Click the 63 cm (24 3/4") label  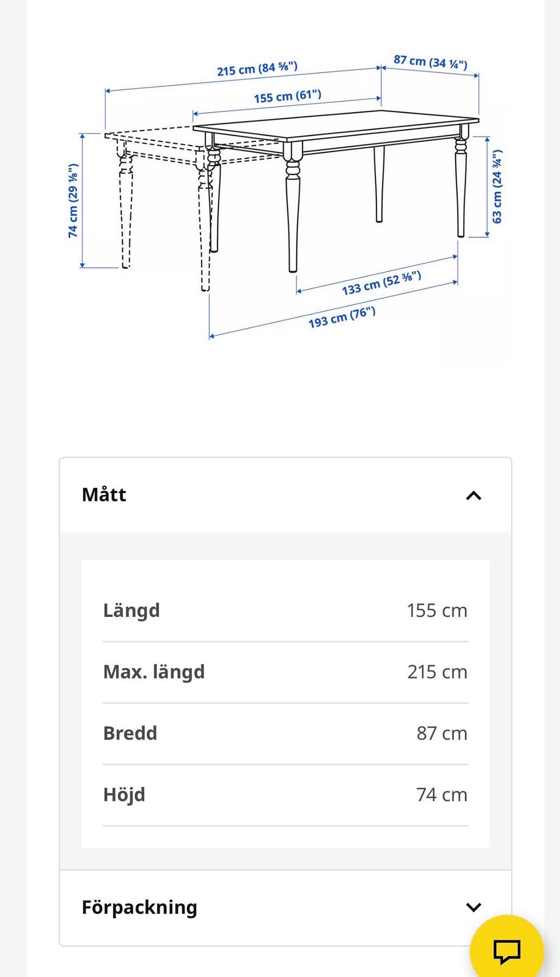497,187
